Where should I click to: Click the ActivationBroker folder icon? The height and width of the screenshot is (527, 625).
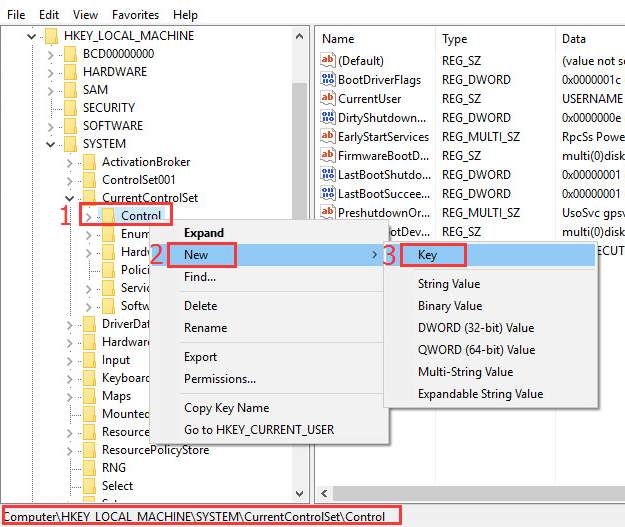tap(89, 162)
